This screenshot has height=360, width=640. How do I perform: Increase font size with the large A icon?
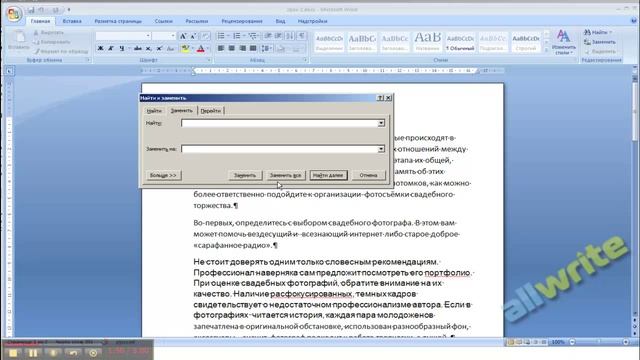183,36
